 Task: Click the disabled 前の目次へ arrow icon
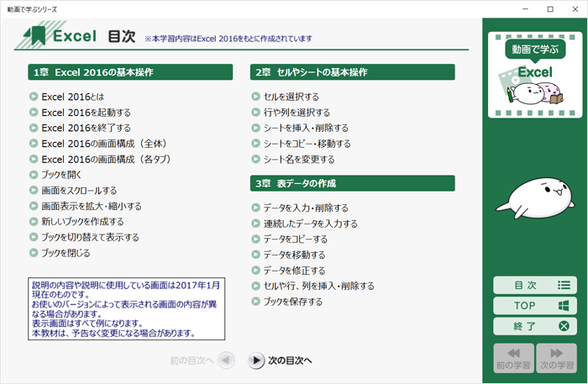[226, 360]
